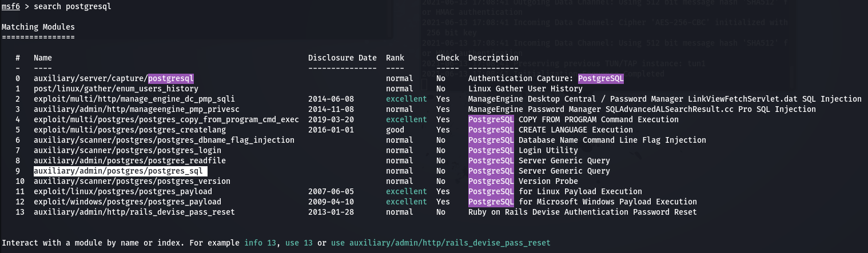Image resolution: width=868 pixels, height=253 pixels.
Task: Click 'PostgreSQL for Microsoft Windows Payload Execution'
Action: pyautogui.click(x=583, y=202)
